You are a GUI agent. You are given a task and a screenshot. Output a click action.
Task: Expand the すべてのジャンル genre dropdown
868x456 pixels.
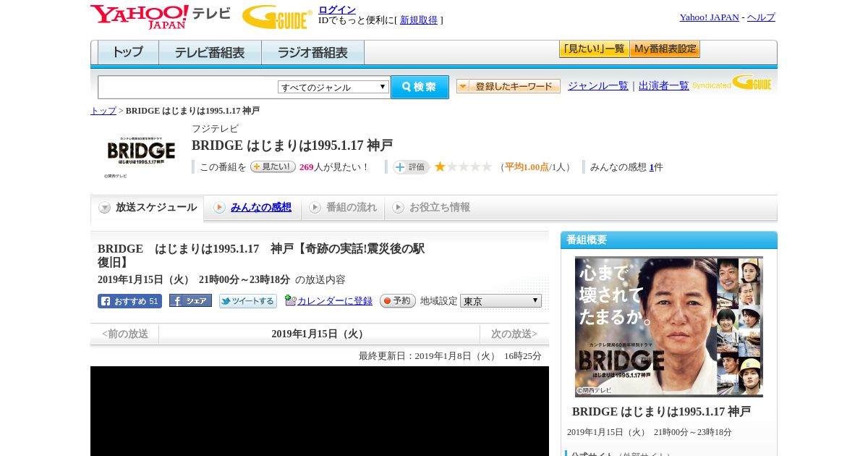(333, 87)
